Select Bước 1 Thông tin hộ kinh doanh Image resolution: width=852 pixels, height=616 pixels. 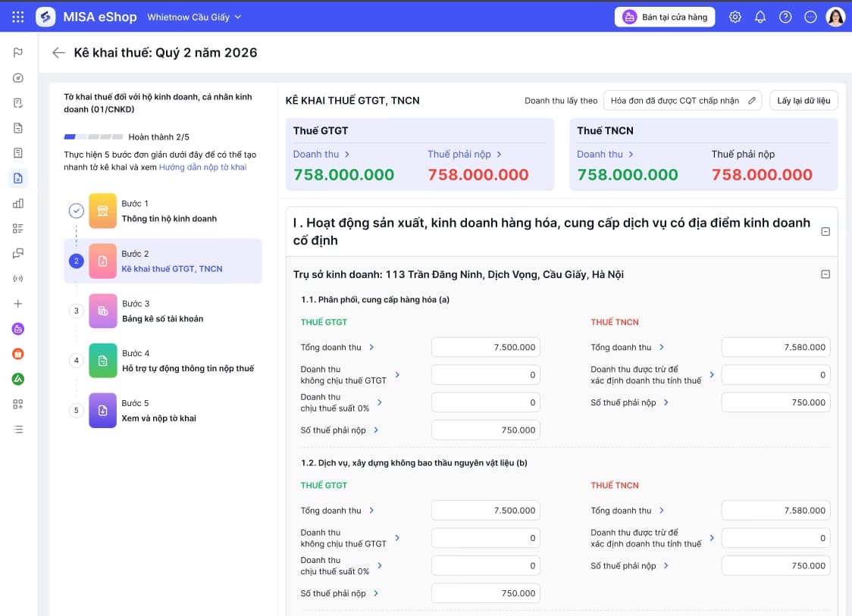[163, 211]
